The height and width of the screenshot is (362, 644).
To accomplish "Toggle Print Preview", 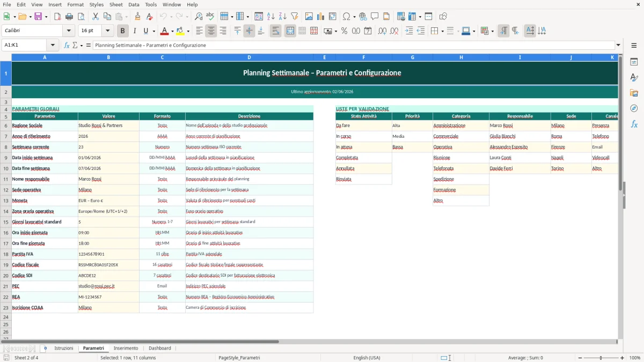I will [x=80, y=17].
